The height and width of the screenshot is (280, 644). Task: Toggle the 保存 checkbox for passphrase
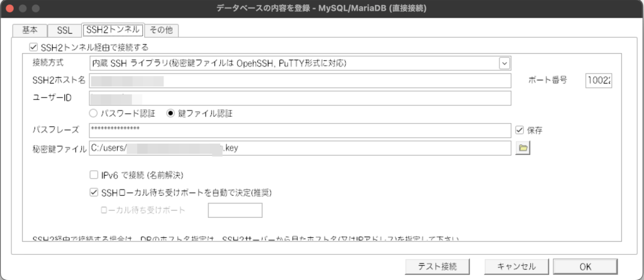(x=519, y=131)
